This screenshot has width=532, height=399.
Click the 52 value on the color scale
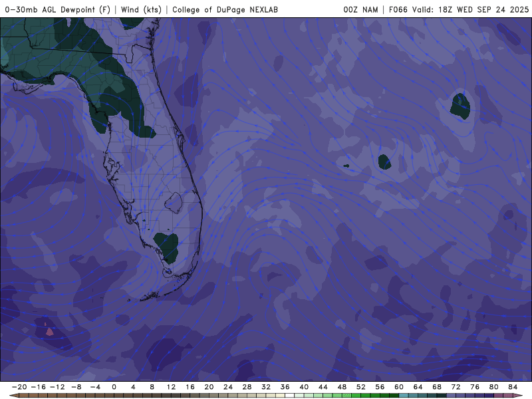point(361,387)
